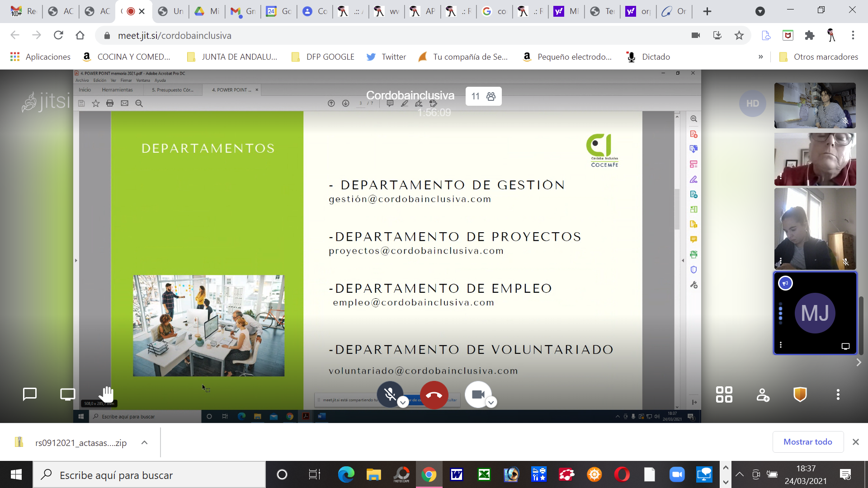Expand camera video options arrow

tap(491, 402)
